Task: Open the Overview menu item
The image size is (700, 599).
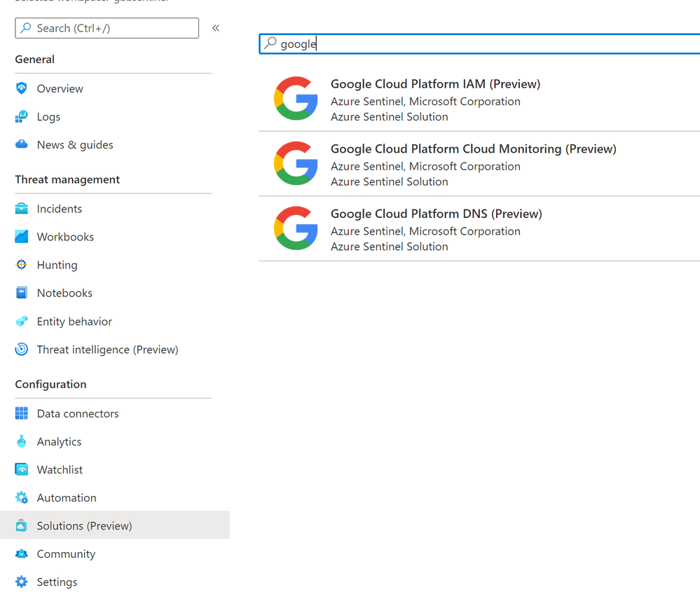Action: [60, 89]
